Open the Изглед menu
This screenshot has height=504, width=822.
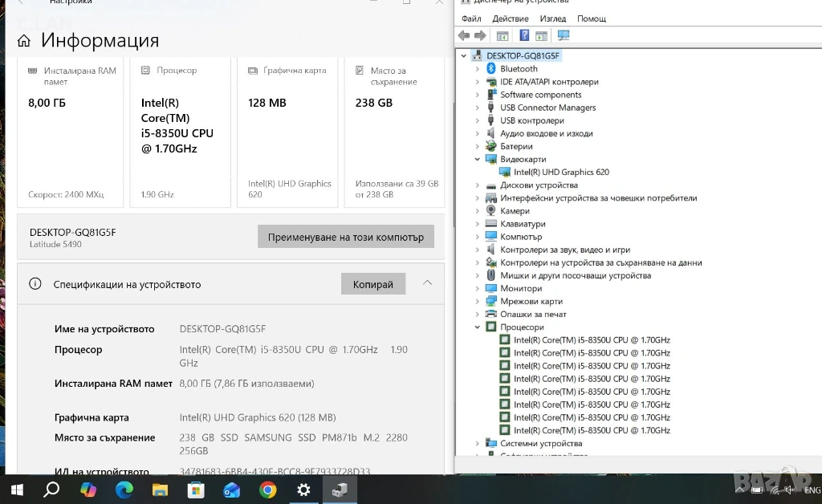click(x=553, y=18)
